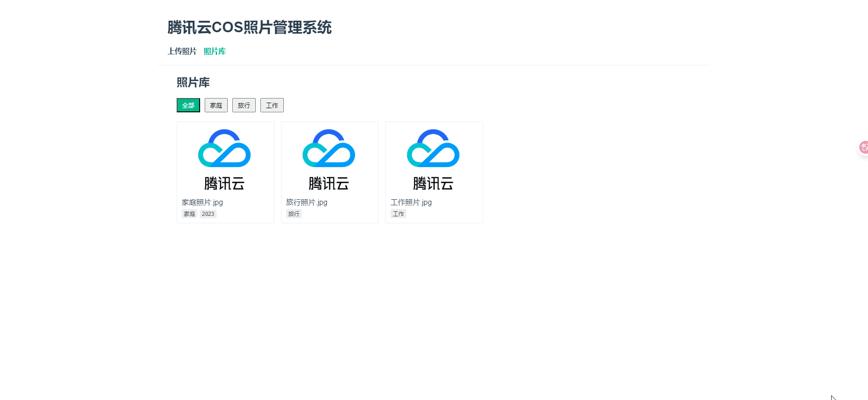Viewport: 868px width, 400px height.
Task: Click the 工作照片.jpg file name
Action: [x=411, y=202]
